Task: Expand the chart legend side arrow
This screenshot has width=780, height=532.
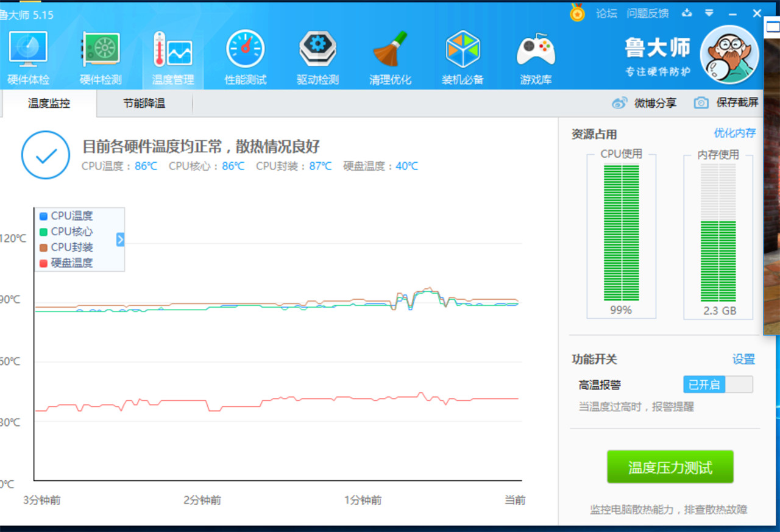Action: 120,239
